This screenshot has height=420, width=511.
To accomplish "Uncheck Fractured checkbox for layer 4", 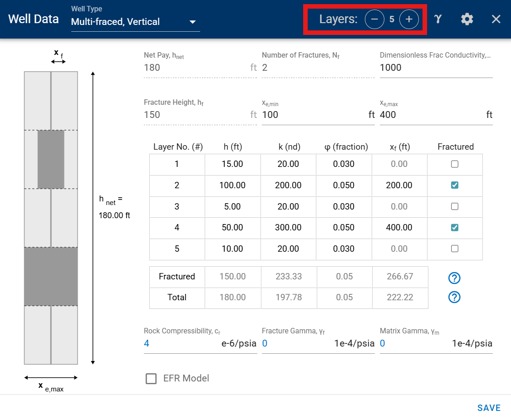I will pyautogui.click(x=455, y=228).
